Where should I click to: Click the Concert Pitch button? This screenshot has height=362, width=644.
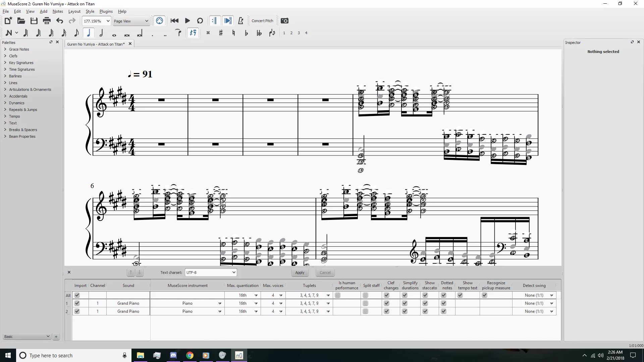(x=262, y=21)
